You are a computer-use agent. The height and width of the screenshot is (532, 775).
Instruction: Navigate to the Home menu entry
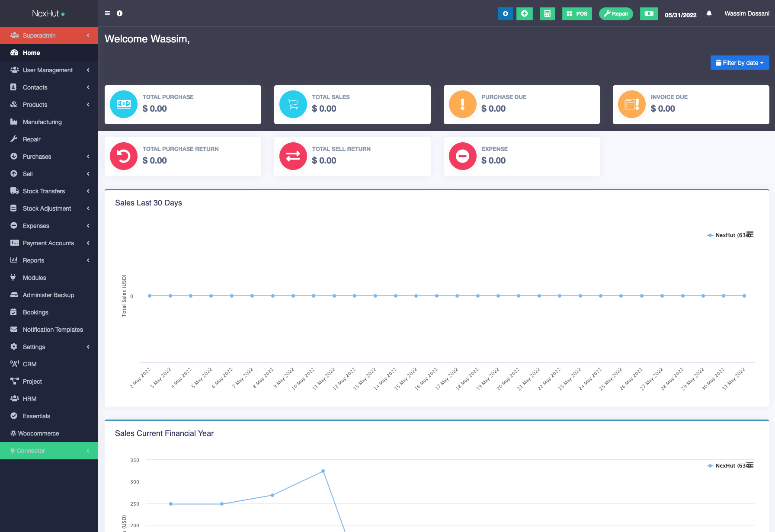pos(31,52)
